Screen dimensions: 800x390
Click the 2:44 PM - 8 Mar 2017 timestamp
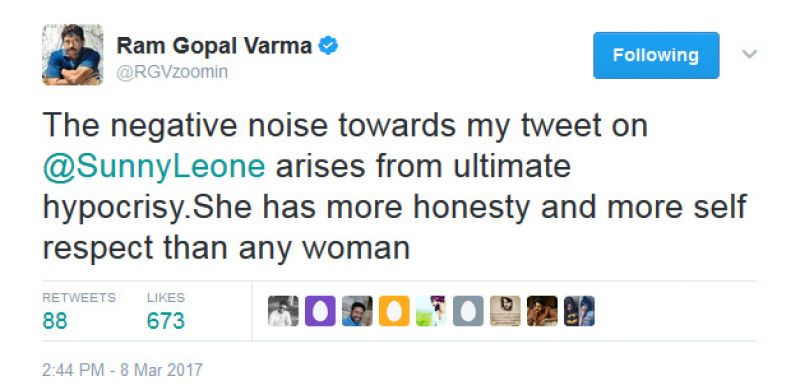coord(122,370)
